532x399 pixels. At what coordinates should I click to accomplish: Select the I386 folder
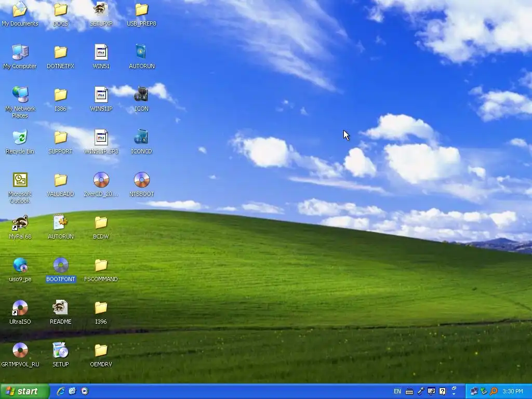point(60,99)
